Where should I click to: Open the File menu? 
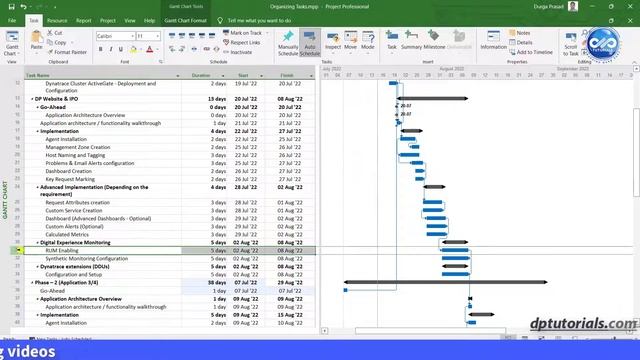tap(12, 20)
